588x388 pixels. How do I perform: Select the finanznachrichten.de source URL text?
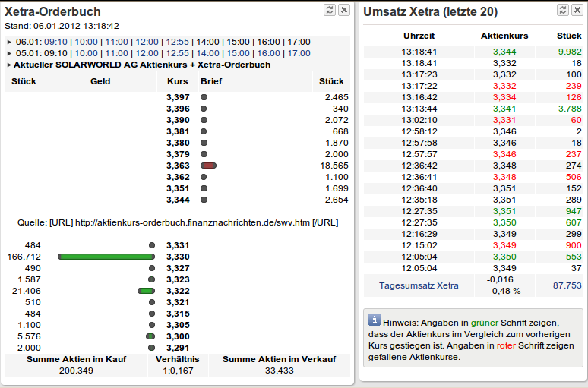(x=192, y=222)
